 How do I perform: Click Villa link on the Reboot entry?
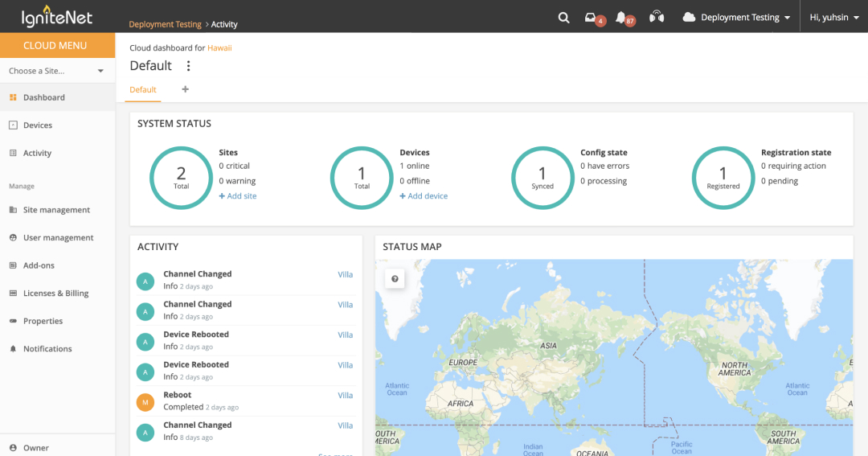(x=346, y=396)
